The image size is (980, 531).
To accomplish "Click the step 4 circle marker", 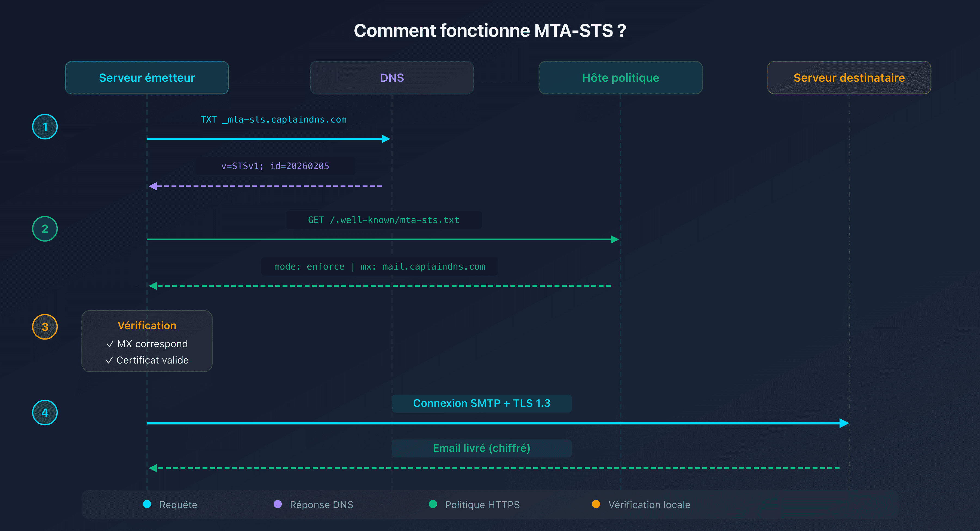I will (x=45, y=413).
